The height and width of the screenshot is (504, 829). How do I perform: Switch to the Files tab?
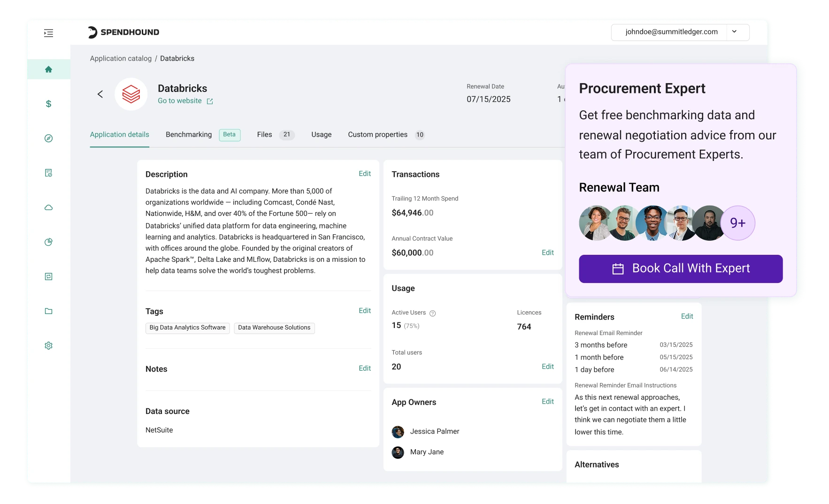[x=264, y=135]
